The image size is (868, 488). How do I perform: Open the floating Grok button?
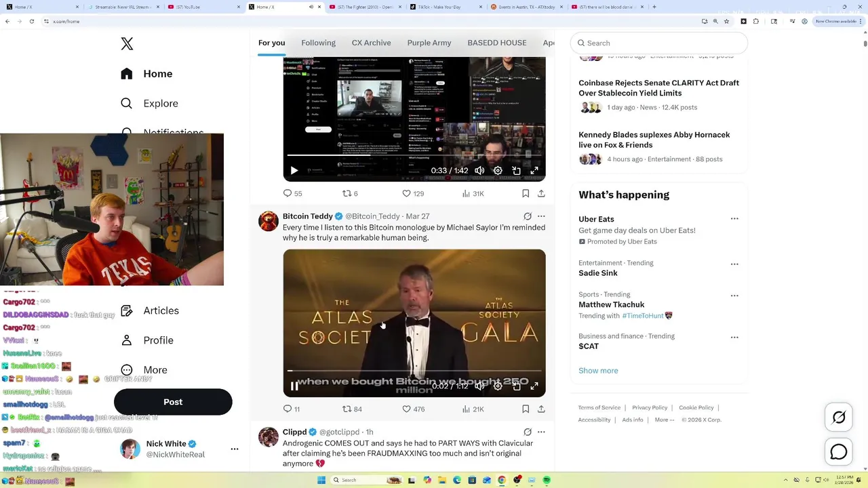point(839,418)
